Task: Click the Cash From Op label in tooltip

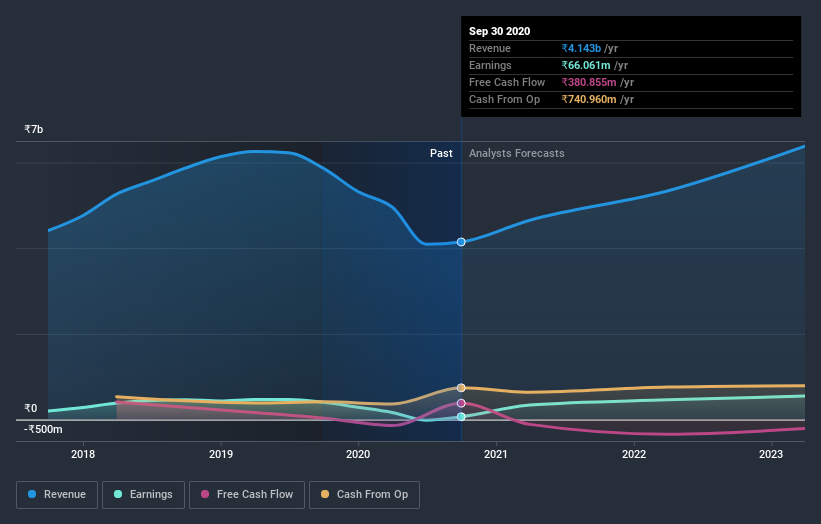Action: (504, 99)
